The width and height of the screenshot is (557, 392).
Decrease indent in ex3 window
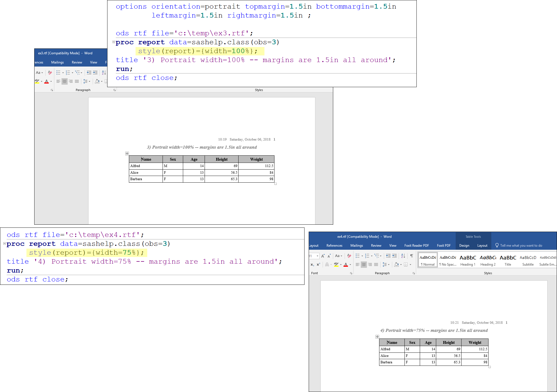89,73
